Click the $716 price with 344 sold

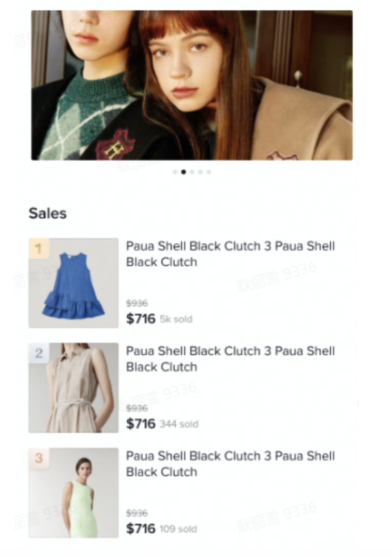click(x=141, y=423)
